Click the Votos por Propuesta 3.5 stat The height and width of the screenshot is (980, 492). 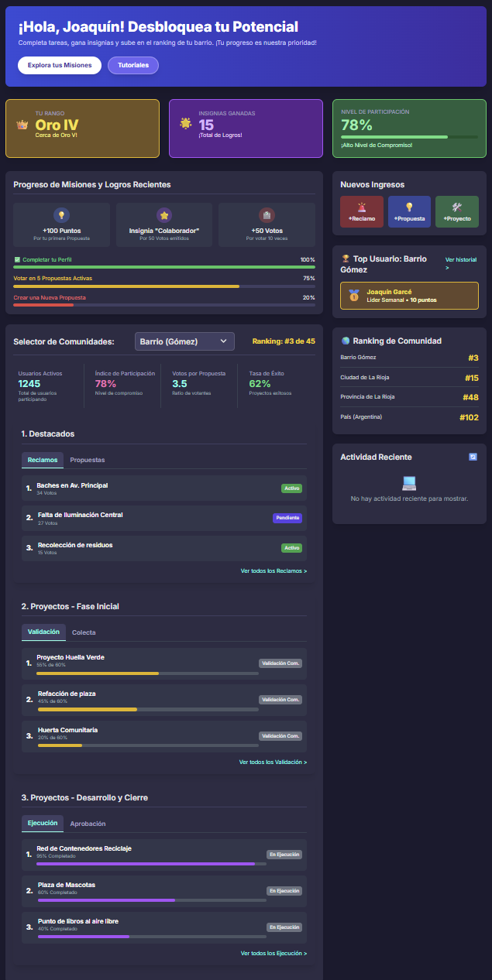click(x=198, y=384)
